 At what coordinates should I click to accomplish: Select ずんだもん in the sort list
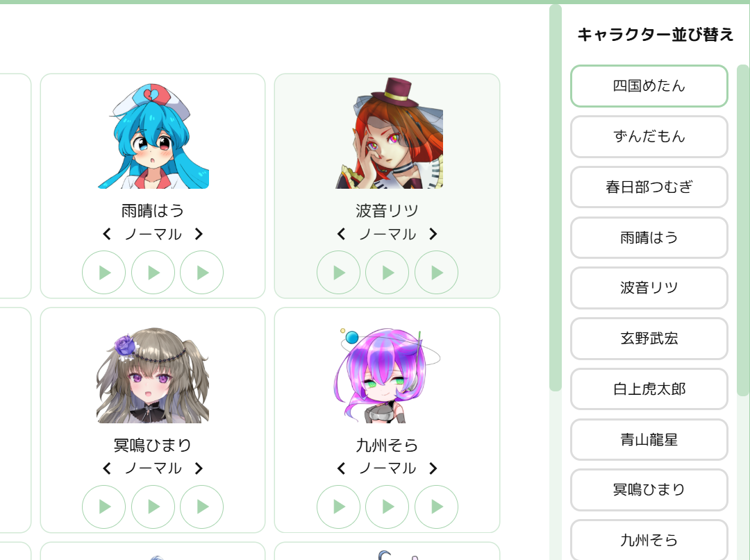point(649,137)
